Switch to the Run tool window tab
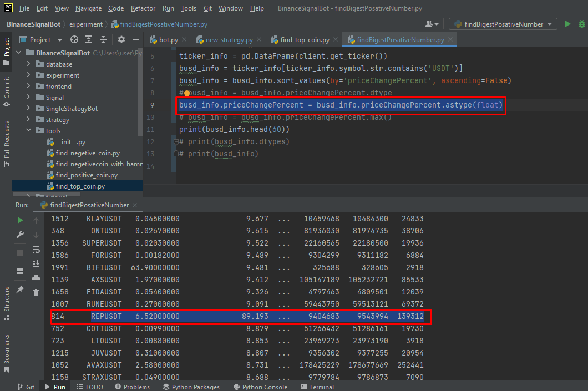Screen dimensions: 588x391 pos(55,387)
